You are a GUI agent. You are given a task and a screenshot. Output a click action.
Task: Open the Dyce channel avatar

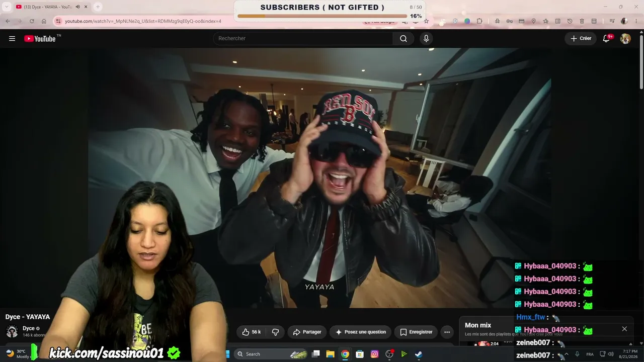12,331
